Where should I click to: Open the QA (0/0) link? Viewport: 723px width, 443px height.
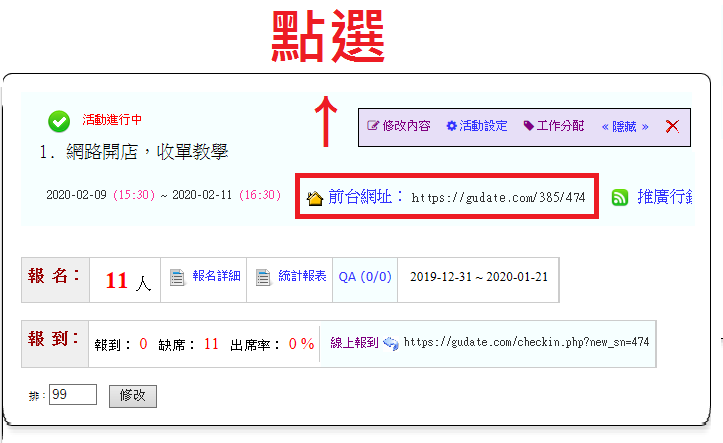(x=365, y=276)
